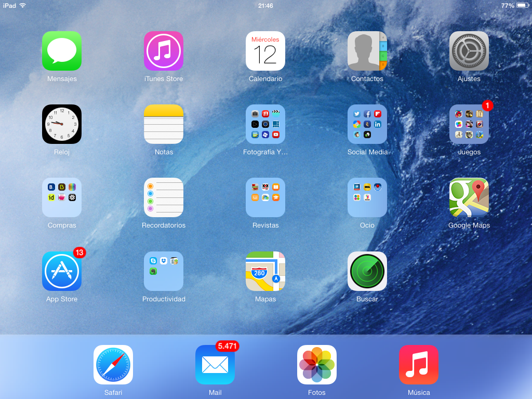
Task: Launch Música from the dock
Action: pyautogui.click(x=419, y=365)
